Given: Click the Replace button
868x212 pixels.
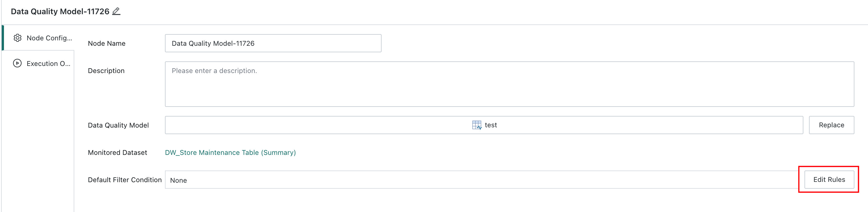Looking at the screenshot, I should click(x=831, y=125).
